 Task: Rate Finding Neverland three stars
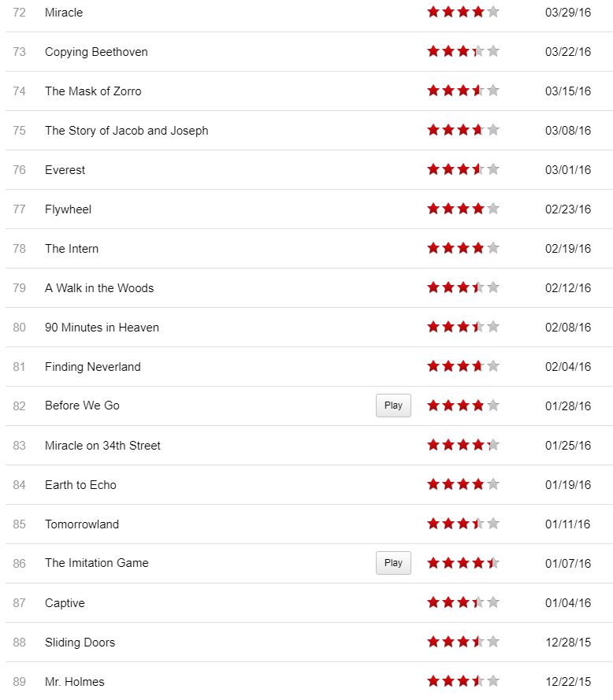tap(463, 366)
